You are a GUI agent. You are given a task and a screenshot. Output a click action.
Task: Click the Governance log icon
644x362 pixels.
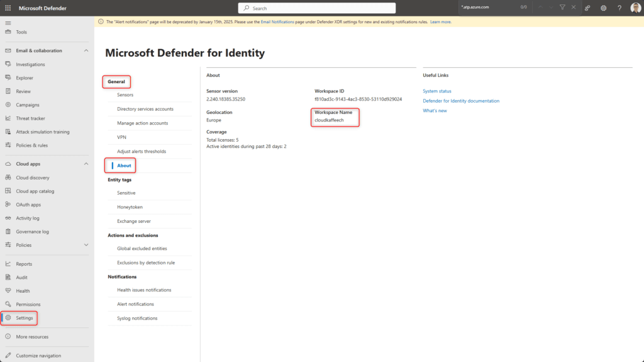tap(8, 231)
